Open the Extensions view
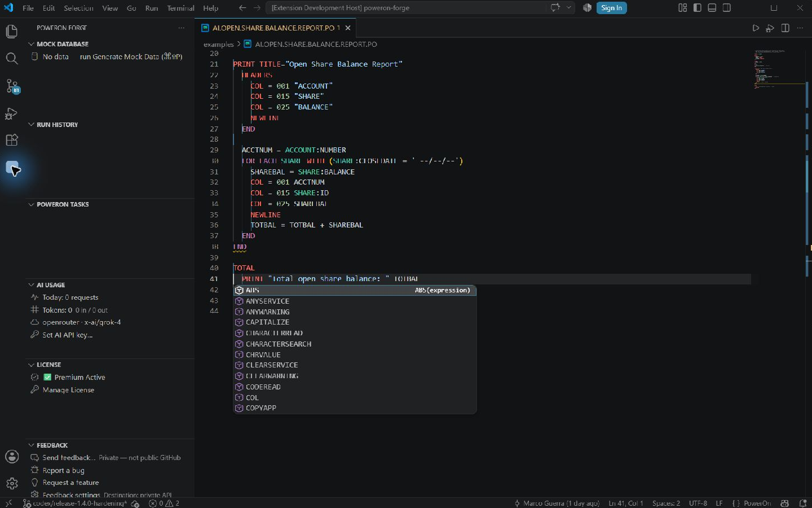This screenshot has width=812, height=508. click(x=12, y=140)
